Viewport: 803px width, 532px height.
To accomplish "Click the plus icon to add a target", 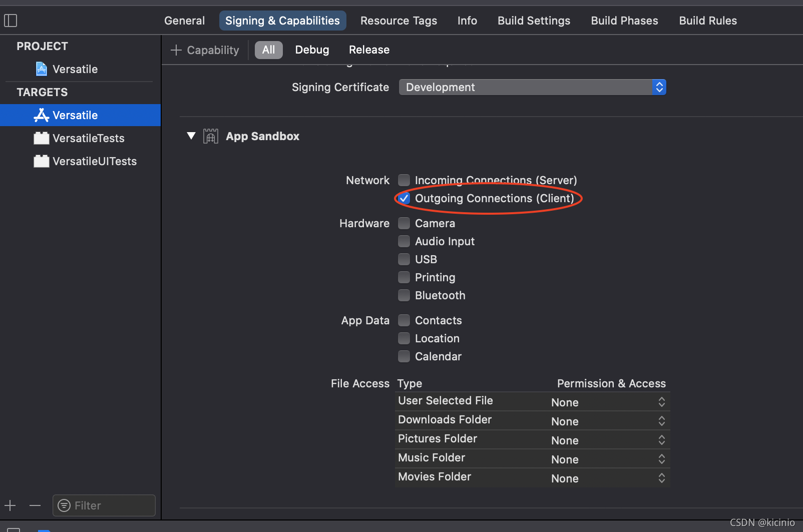I will click(10, 505).
